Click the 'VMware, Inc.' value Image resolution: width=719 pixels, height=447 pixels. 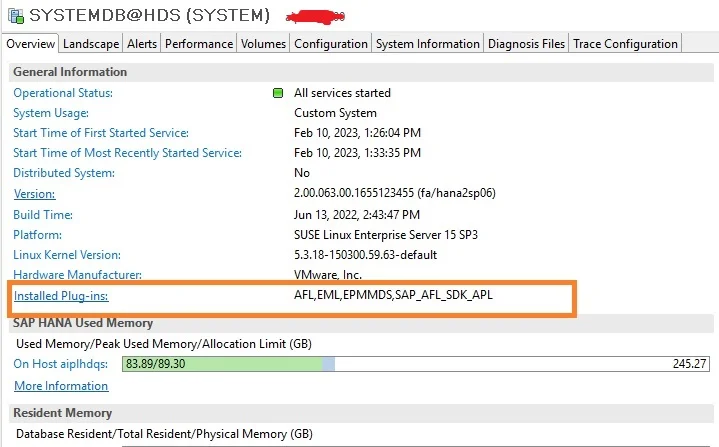click(x=328, y=275)
